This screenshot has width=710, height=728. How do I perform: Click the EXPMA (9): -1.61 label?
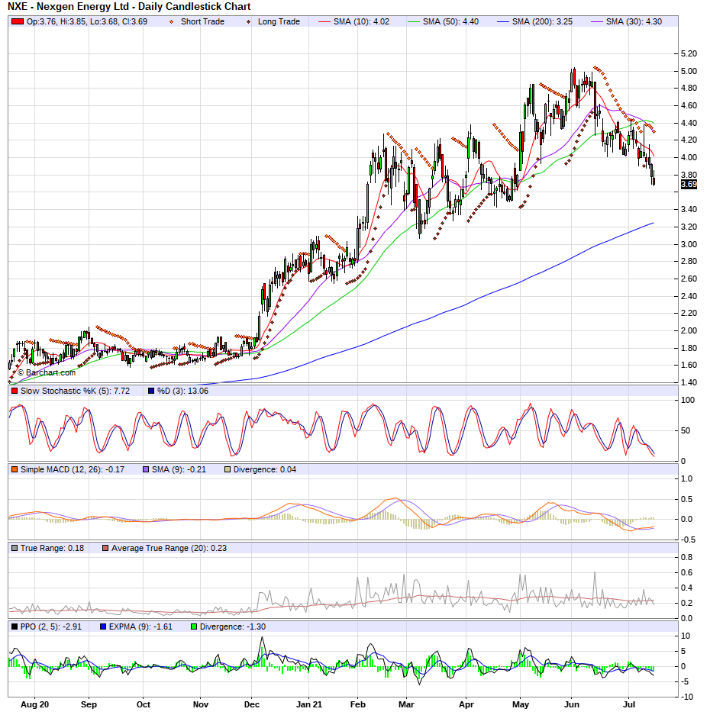pos(140,627)
